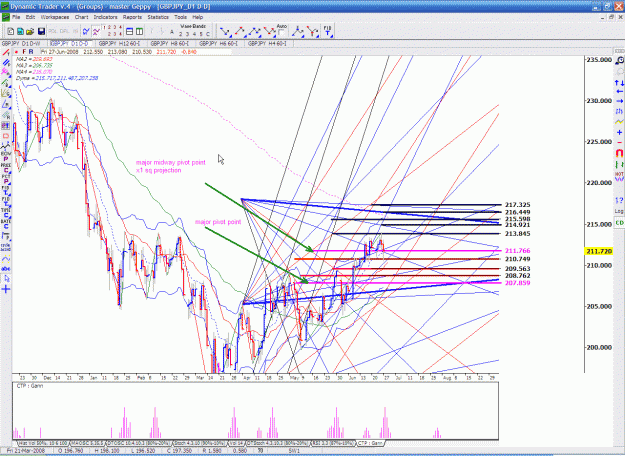Screen dimensions: 625x456
Task: Click the blue question mark icon on right
Action: [619, 200]
